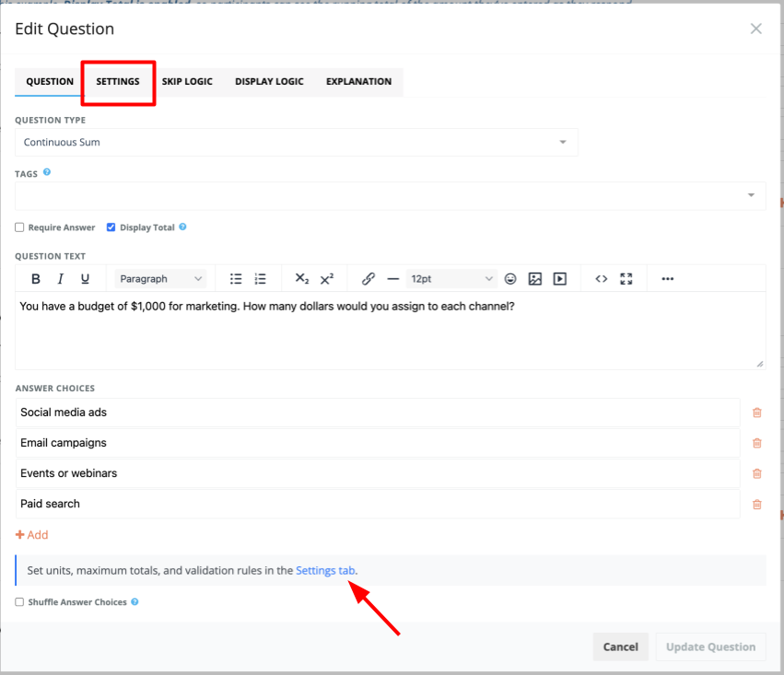Switch to the Question tab
This screenshot has width=784, height=675.
(x=50, y=81)
